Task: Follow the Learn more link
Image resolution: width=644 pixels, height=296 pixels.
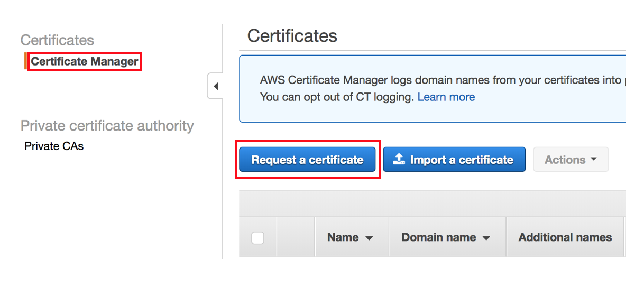Action: (446, 97)
